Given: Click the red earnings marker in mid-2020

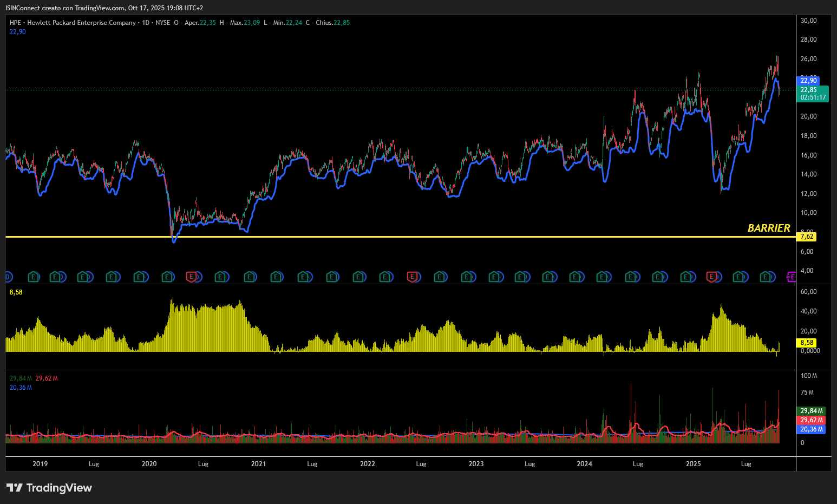Looking at the screenshot, I should [191, 277].
